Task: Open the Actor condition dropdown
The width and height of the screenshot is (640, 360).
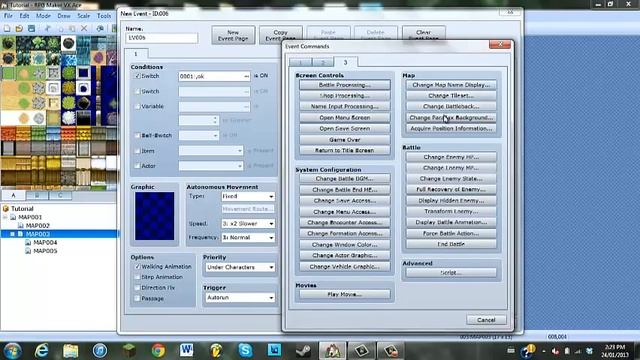Action: pyautogui.click(x=211, y=166)
